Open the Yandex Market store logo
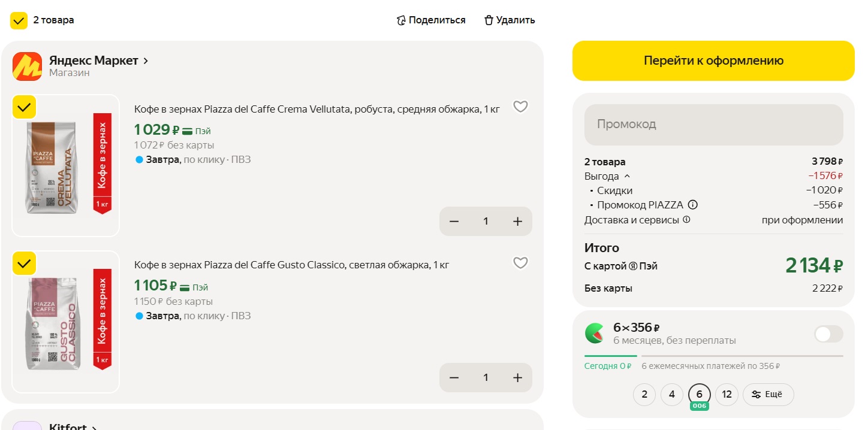Viewport: 868px width, 430px height. (27, 66)
